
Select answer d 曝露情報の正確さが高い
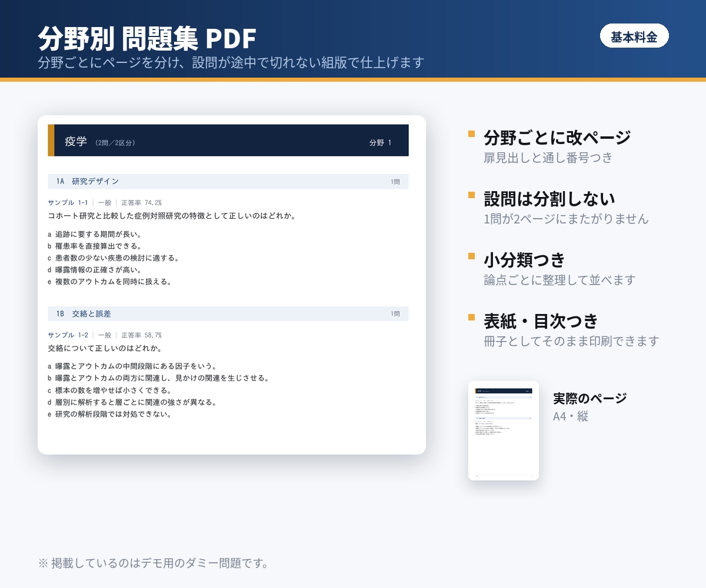click(95, 270)
